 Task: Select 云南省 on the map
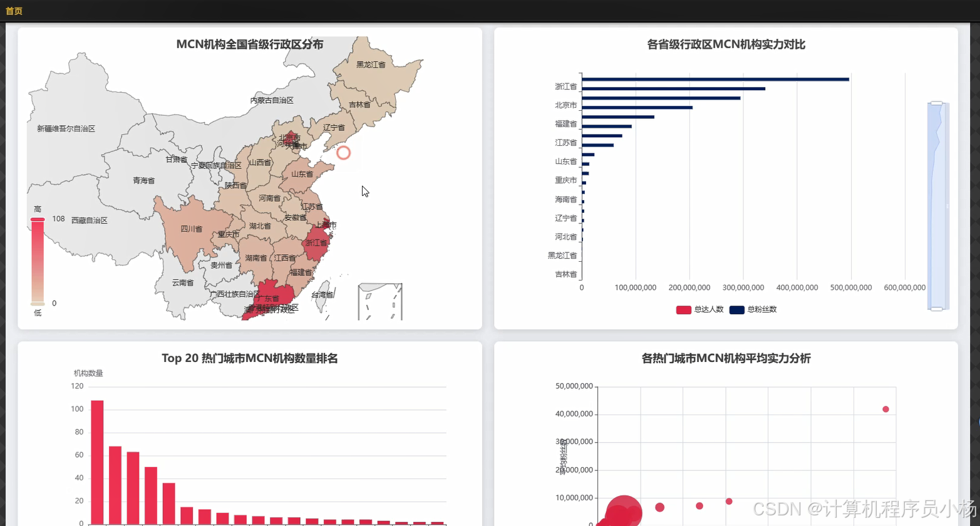[x=183, y=283]
